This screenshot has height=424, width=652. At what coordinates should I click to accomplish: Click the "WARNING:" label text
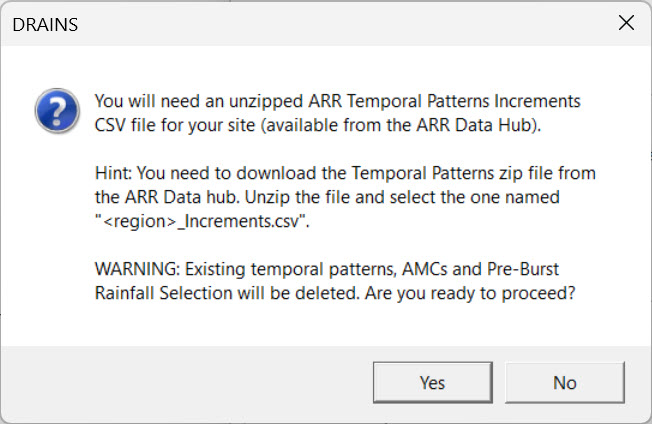(137, 269)
